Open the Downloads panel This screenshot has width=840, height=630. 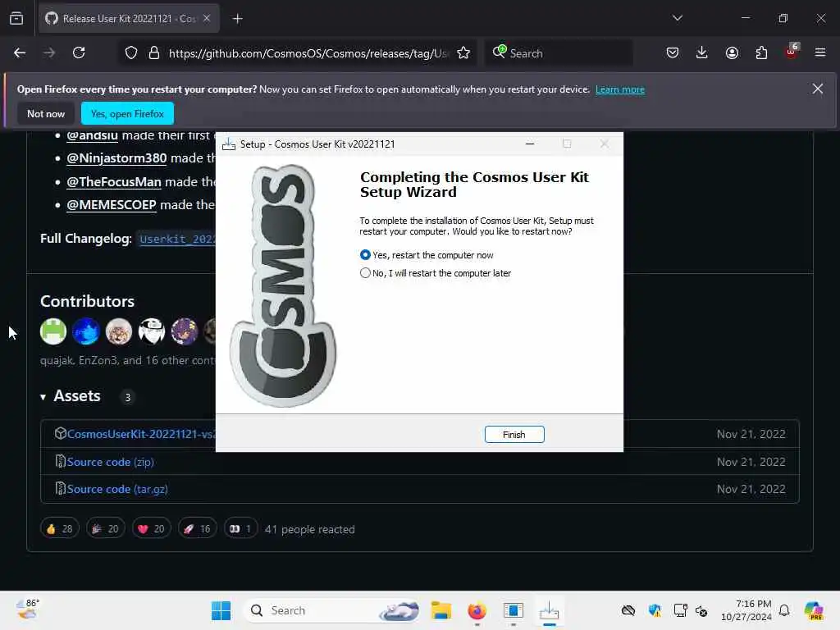[x=702, y=52]
